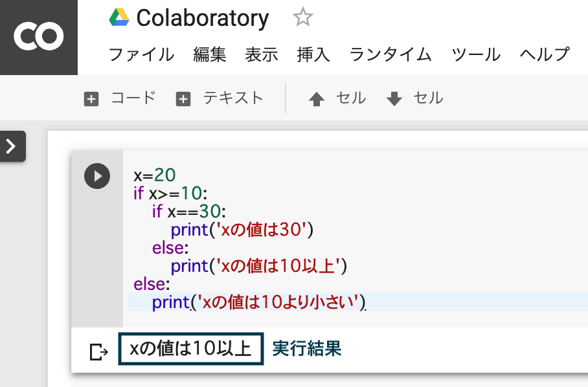Image resolution: width=588 pixels, height=387 pixels.
Task: Move cell up with the up-arrow セル button
Action: (337, 98)
